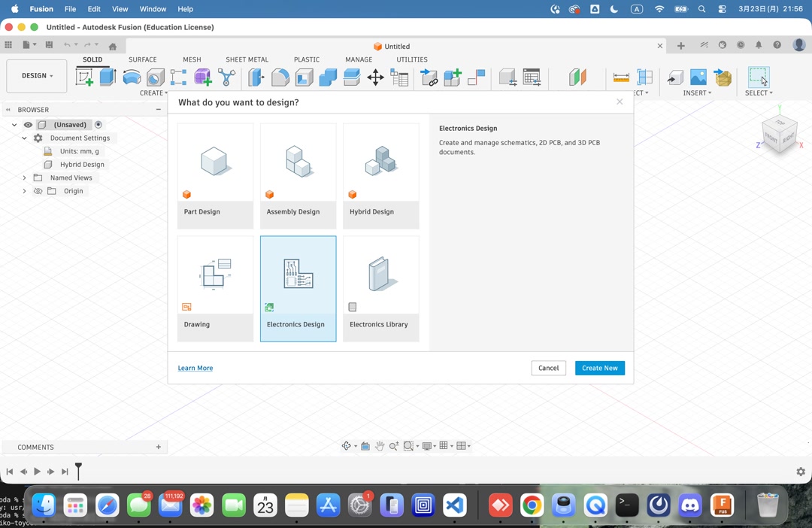Activate the Unsaved component radio button
This screenshot has width=812, height=528.
(98, 125)
